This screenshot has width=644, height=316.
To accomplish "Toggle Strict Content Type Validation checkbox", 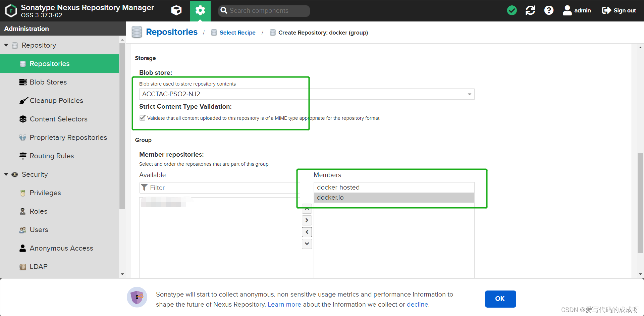I will click(143, 118).
